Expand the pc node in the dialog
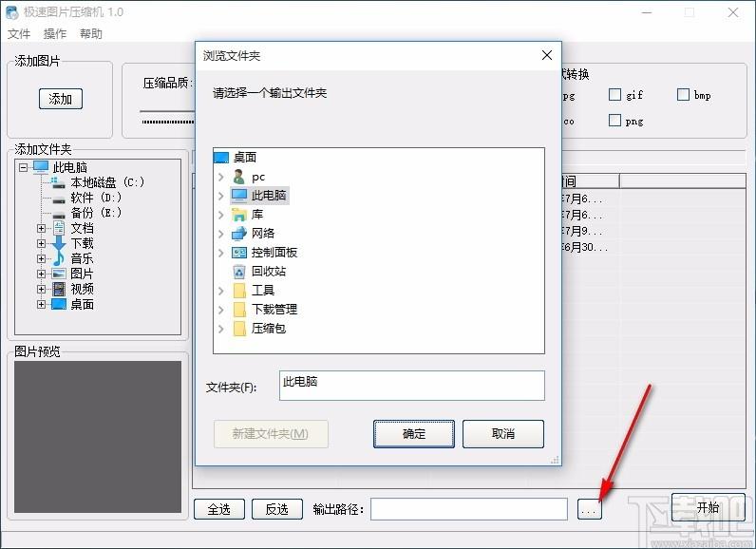756x549 pixels. pos(221,177)
